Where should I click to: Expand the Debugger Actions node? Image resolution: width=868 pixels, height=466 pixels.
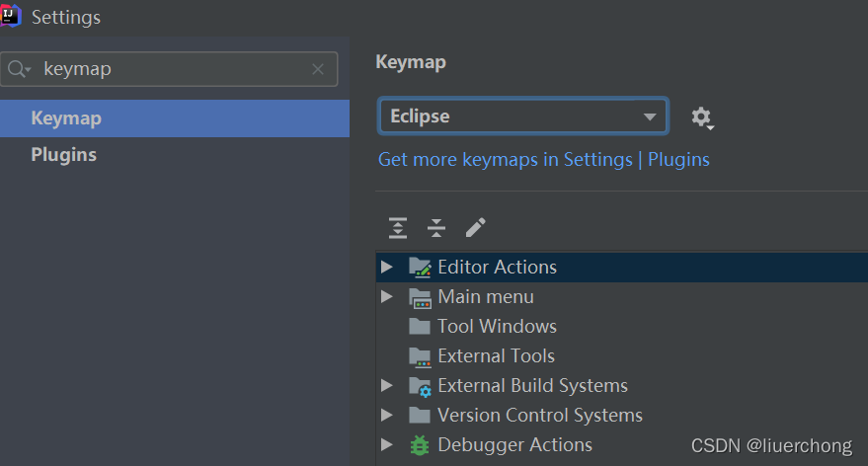[x=387, y=444]
